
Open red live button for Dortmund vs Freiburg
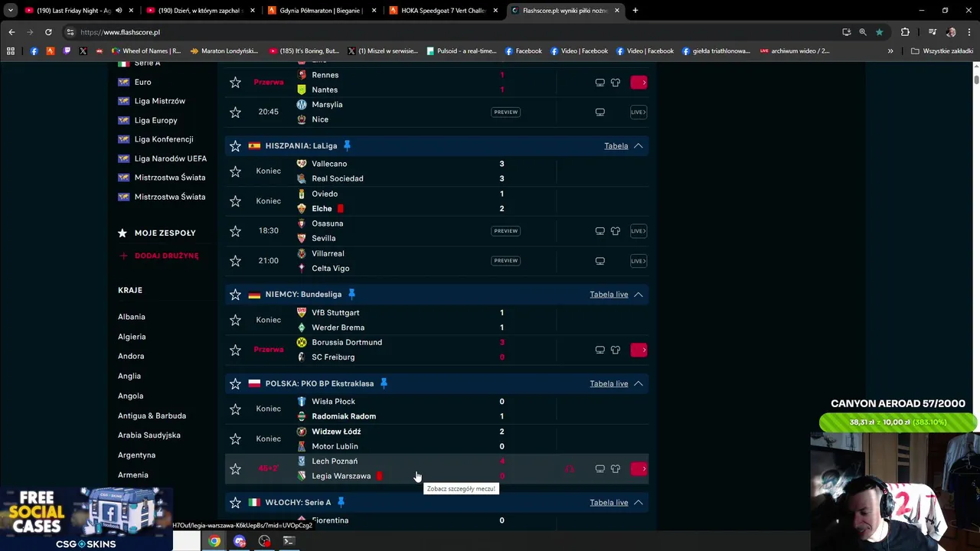click(639, 350)
